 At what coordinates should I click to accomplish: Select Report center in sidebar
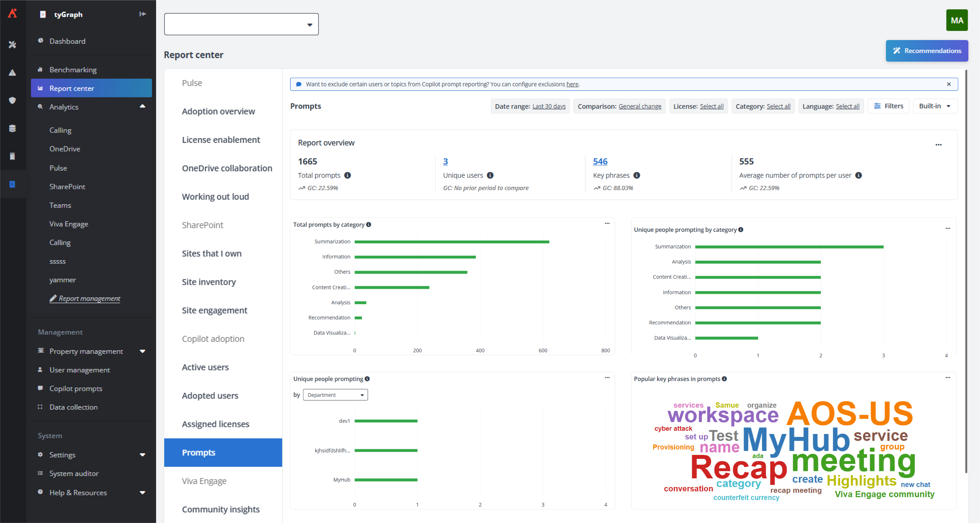[91, 88]
